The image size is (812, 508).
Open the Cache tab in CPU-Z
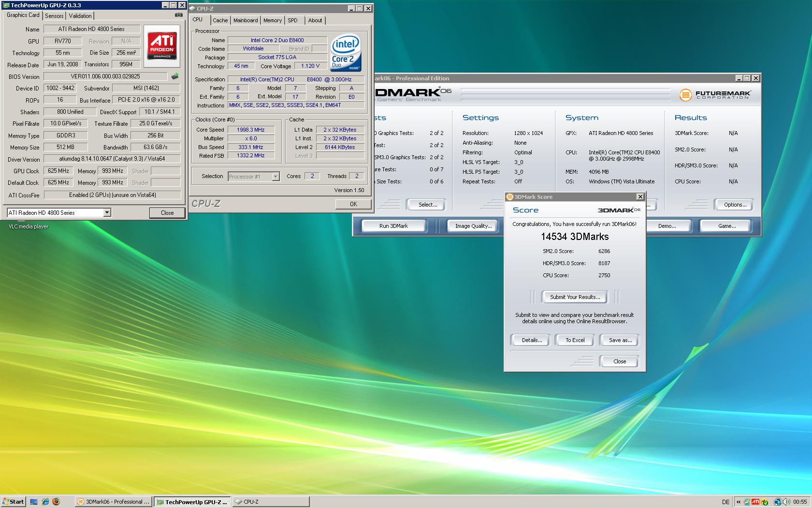point(220,20)
